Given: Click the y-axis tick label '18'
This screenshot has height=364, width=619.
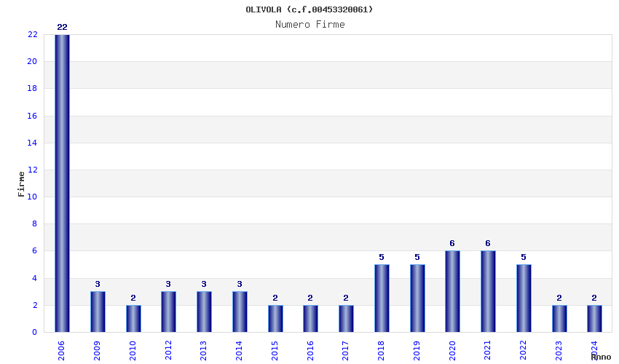Looking at the screenshot, I should point(32,88).
